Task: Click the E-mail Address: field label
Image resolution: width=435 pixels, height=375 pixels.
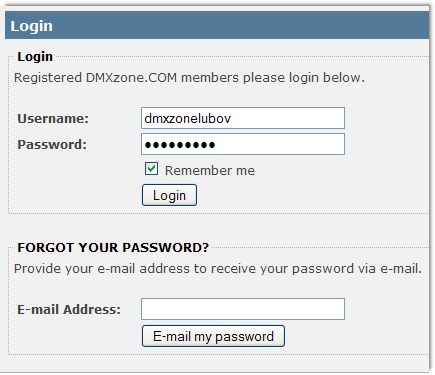Action: [x=69, y=309]
